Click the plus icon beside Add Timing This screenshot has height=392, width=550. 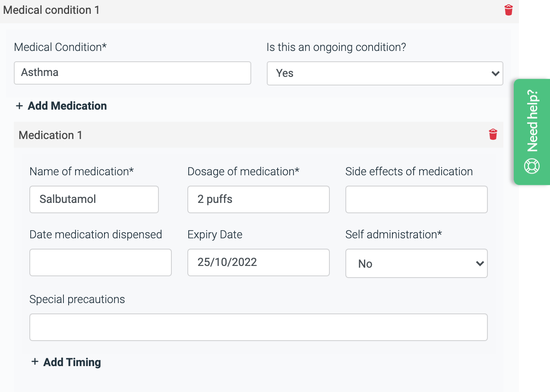point(35,362)
